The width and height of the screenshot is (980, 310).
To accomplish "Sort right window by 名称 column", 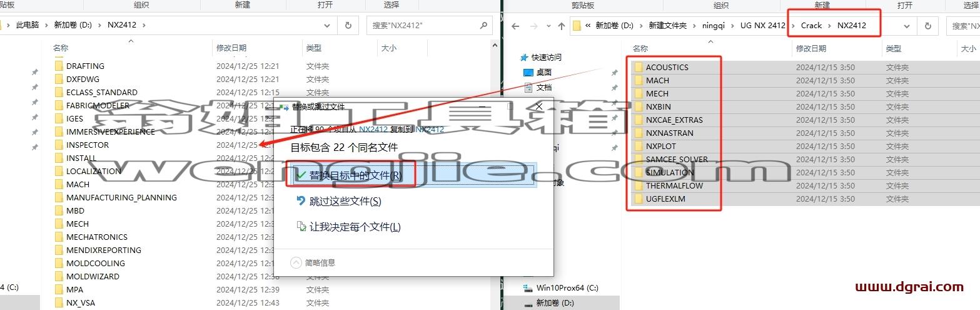I will pyautogui.click(x=640, y=48).
